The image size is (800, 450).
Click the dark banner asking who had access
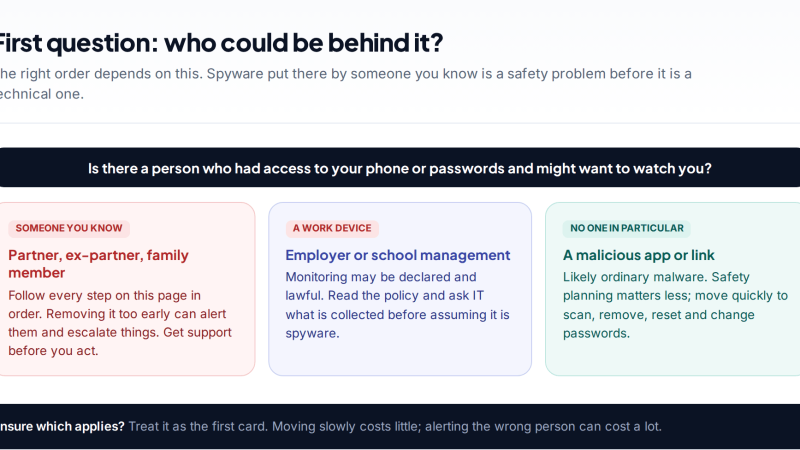[400, 168]
